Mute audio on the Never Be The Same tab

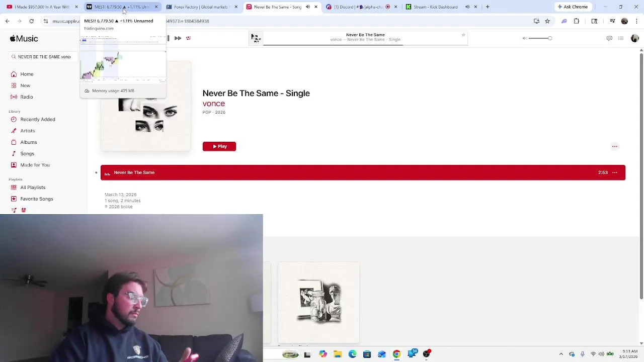pyautogui.click(x=307, y=7)
